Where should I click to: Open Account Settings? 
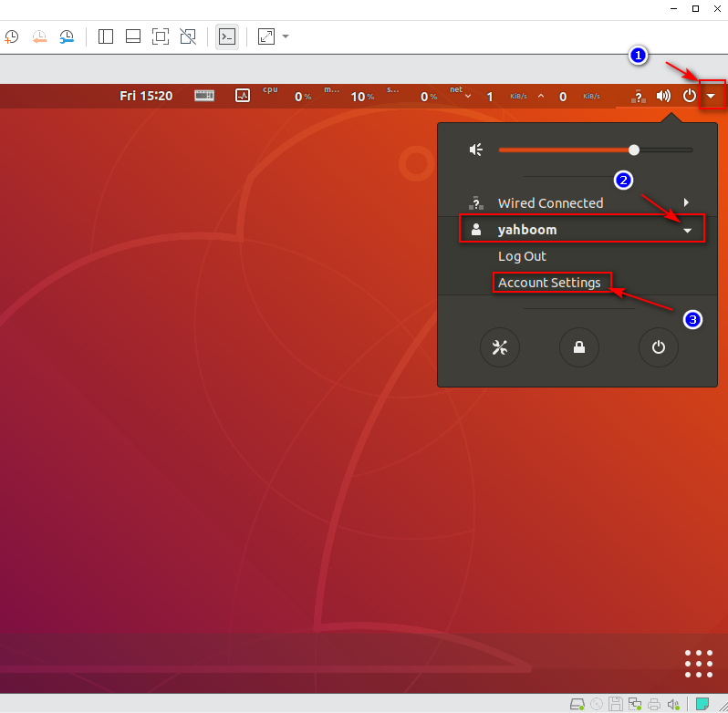coord(549,283)
